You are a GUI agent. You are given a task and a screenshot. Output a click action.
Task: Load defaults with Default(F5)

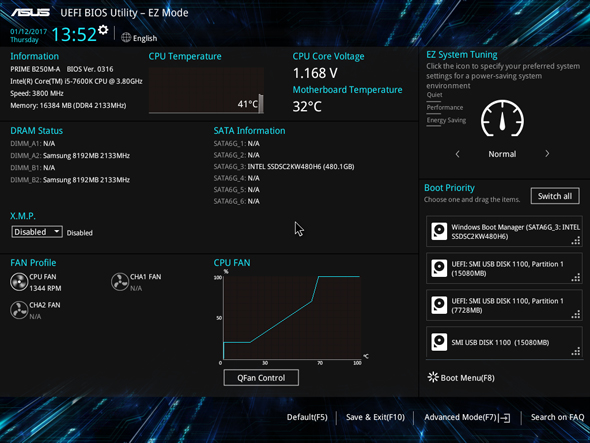tap(307, 417)
